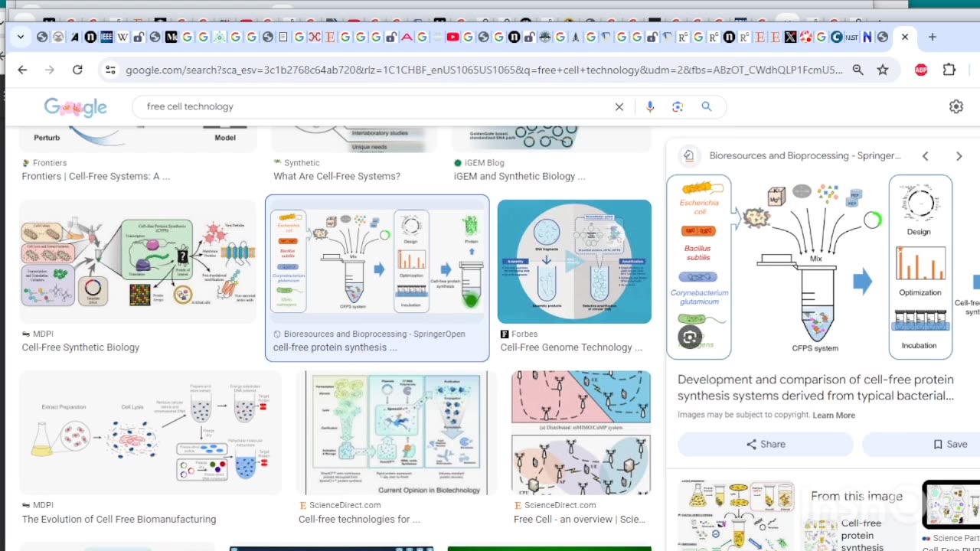Start voice search with microphone icon
This screenshot has height=551, width=980.
click(x=650, y=106)
